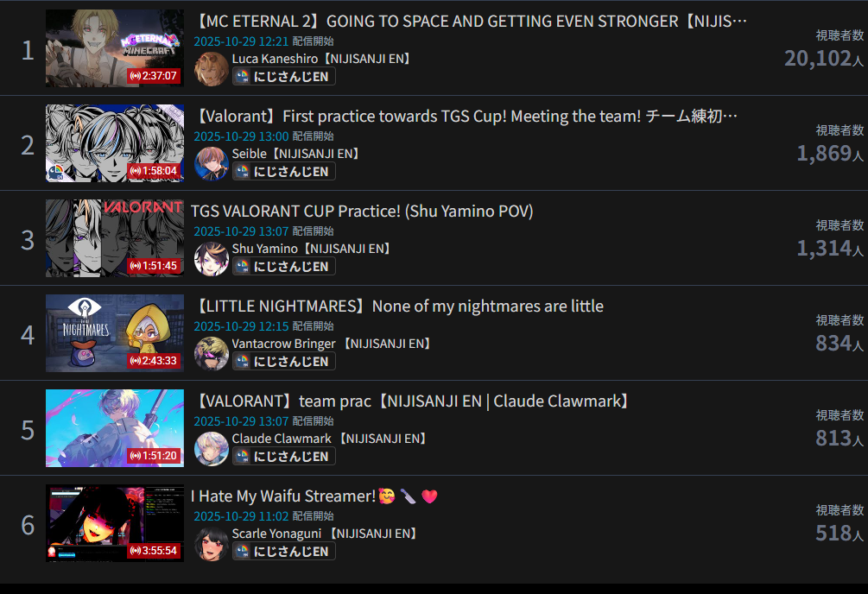Open the Valorant TGS Cup practice thumbnail

pyautogui.click(x=115, y=143)
